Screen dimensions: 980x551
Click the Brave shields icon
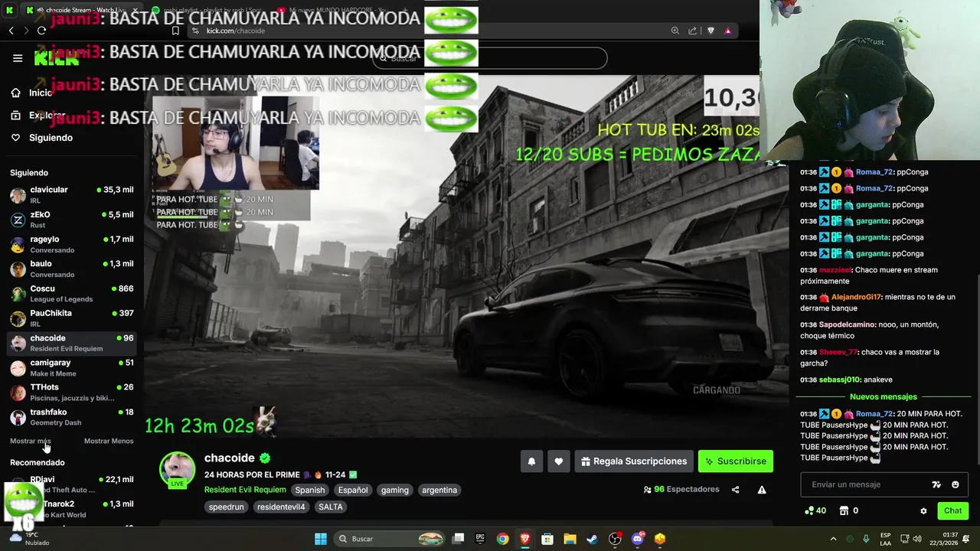710,31
